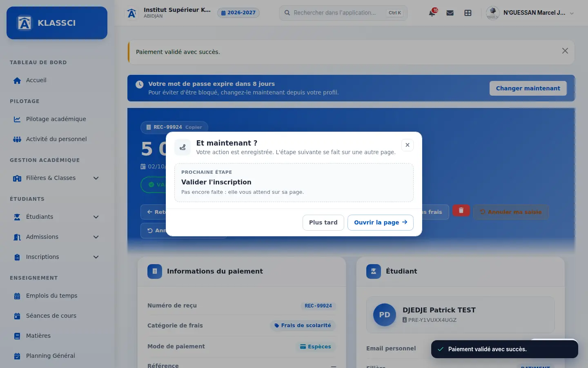
Task: Click the 'Paiement validé avec succès' toast
Action: point(505,349)
